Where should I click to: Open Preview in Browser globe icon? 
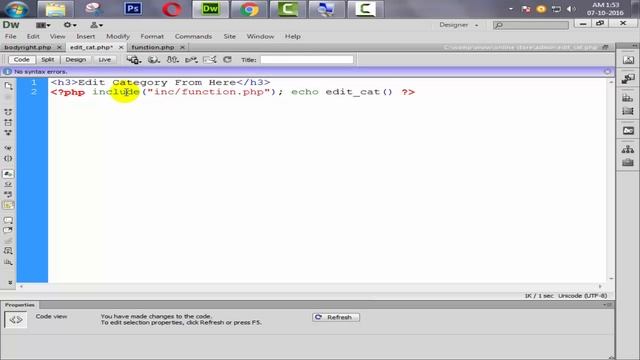(x=153, y=60)
